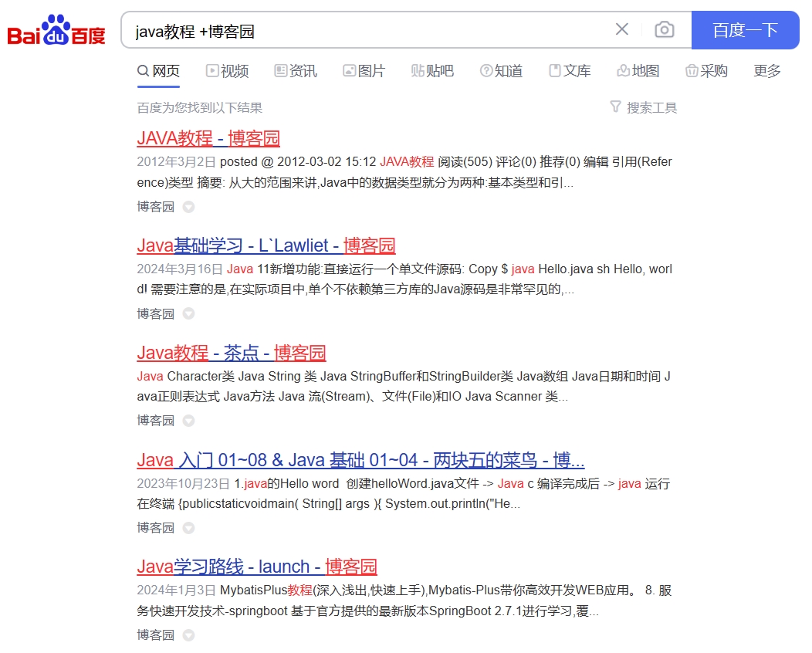This screenshot has height=653, width=812.
Task: Open search-by-image with the camera icon
Action: point(664,29)
